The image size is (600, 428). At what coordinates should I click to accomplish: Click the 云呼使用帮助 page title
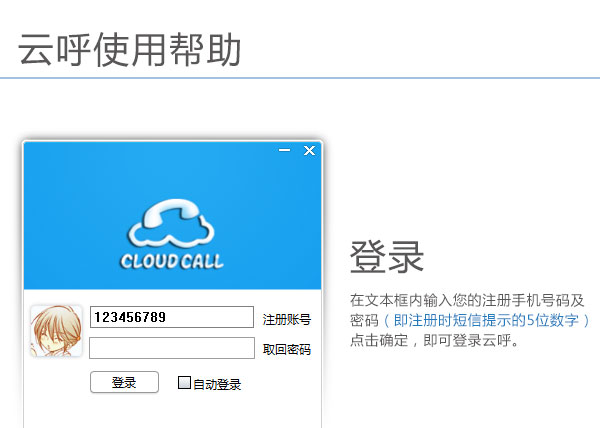tap(130, 47)
